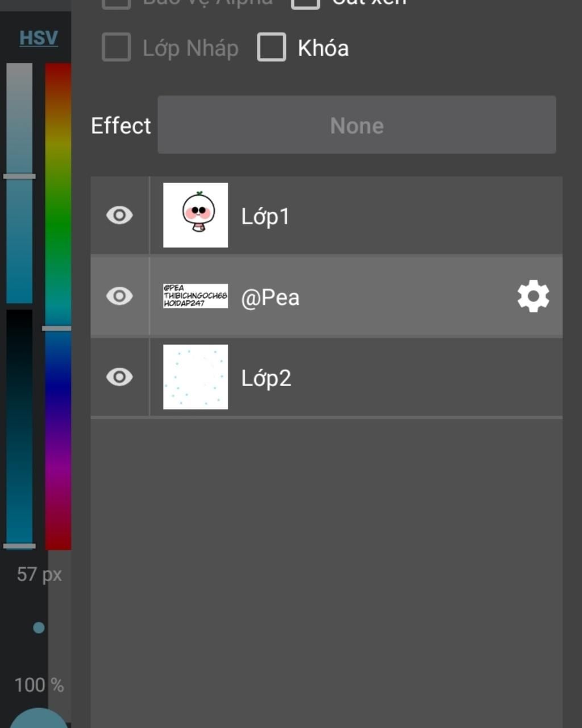Select the Lớp2 dotted thumbnail

(x=196, y=377)
